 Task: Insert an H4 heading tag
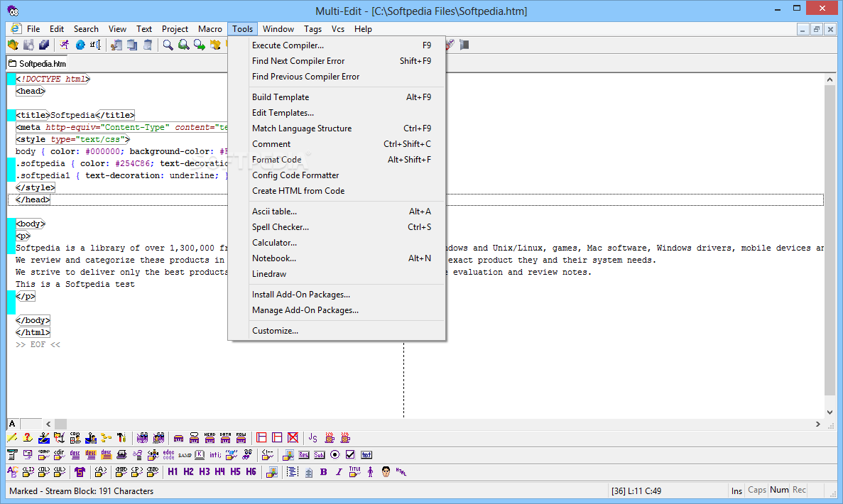pos(220,472)
